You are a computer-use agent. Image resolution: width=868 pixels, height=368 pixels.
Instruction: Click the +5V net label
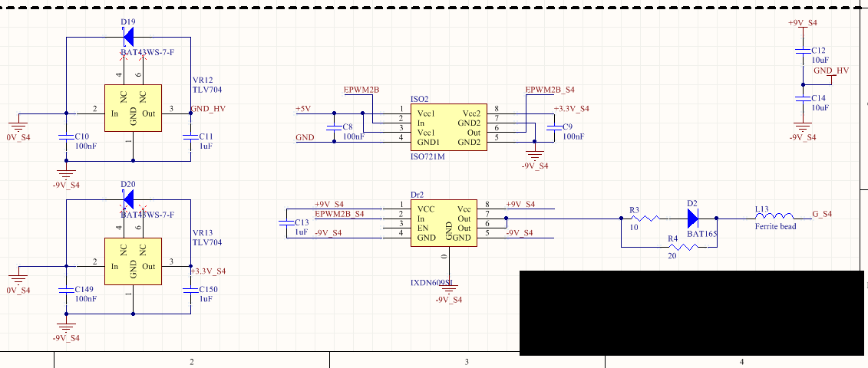303,108
